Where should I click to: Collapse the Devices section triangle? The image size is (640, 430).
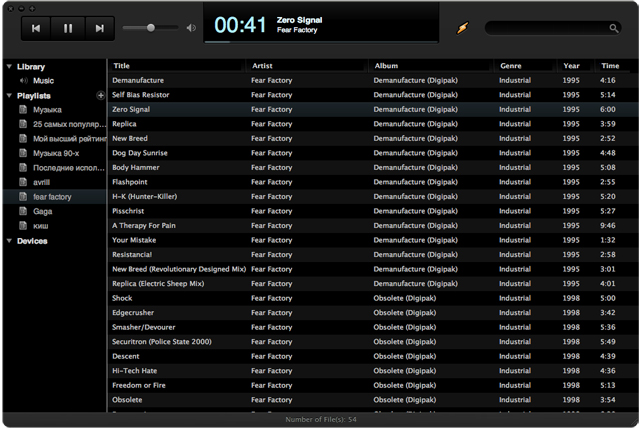(9, 241)
